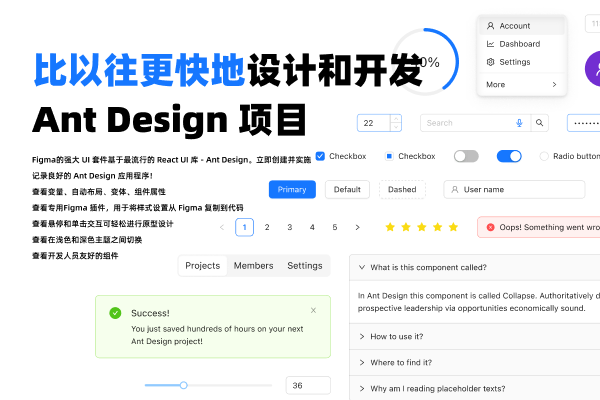Increase the 22 number stepper value
The width and height of the screenshot is (600, 400).
click(396, 119)
